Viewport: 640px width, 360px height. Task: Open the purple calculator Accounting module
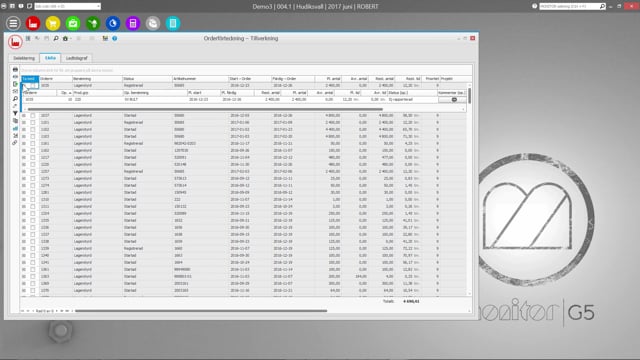(133, 23)
